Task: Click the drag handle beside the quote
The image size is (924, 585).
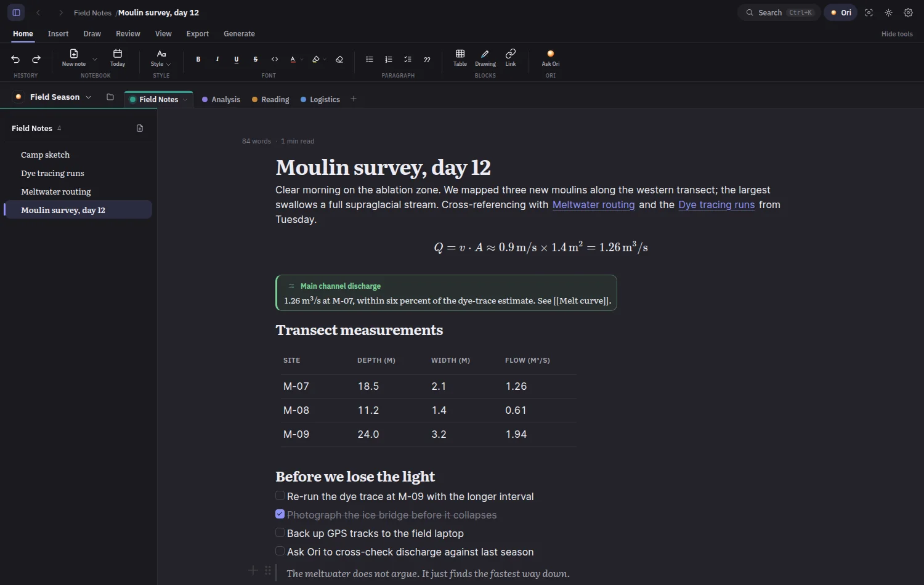Action: (268, 570)
